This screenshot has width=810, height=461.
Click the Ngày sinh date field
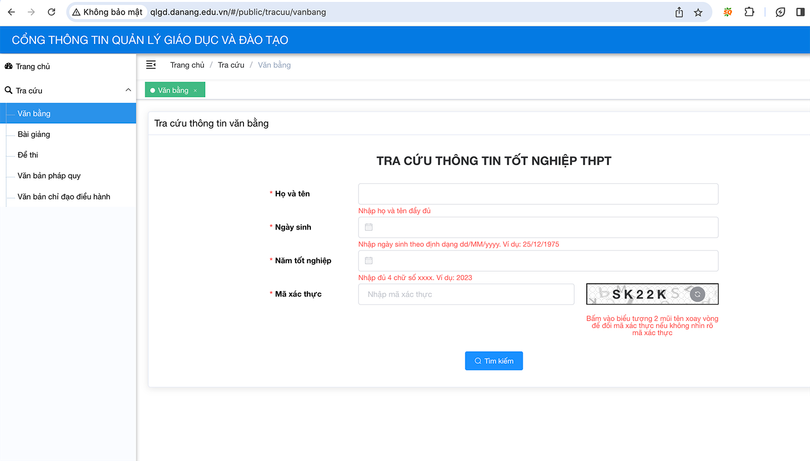538,227
